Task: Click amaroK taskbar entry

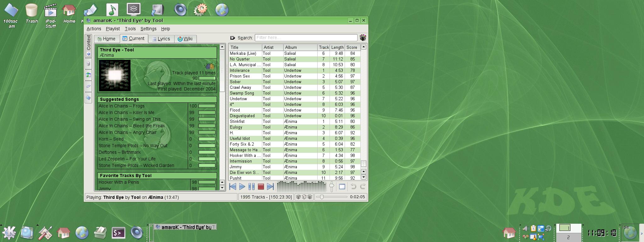Action: pyautogui.click(x=186, y=227)
